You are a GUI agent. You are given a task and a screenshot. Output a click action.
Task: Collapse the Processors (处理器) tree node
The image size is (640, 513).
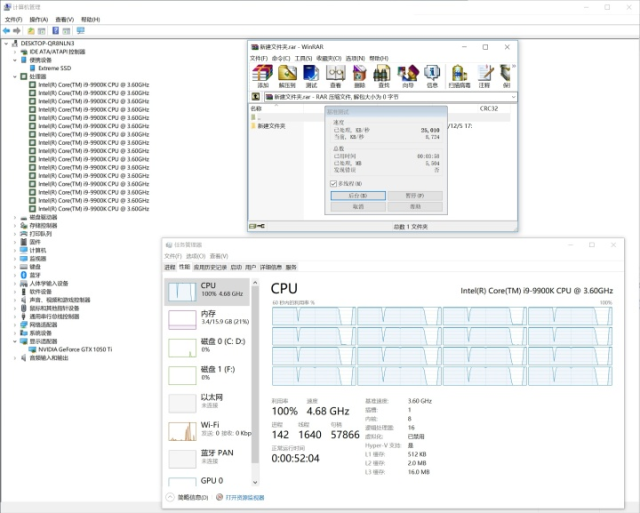tap(14, 76)
